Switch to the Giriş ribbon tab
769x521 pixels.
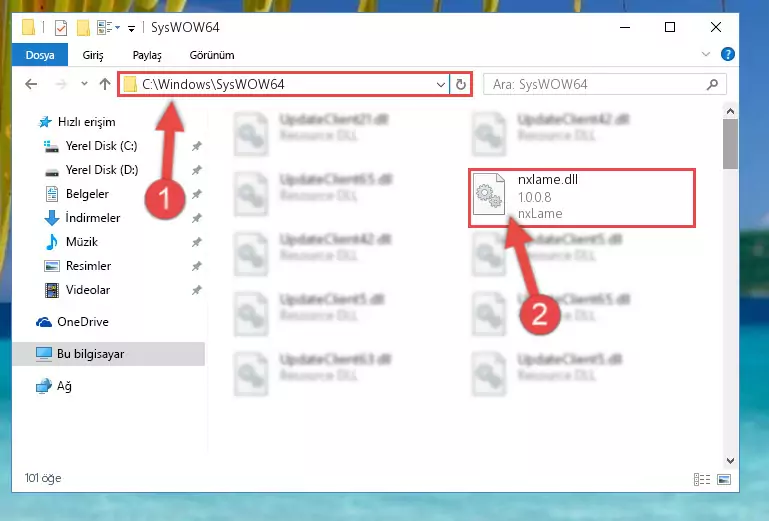(93, 55)
